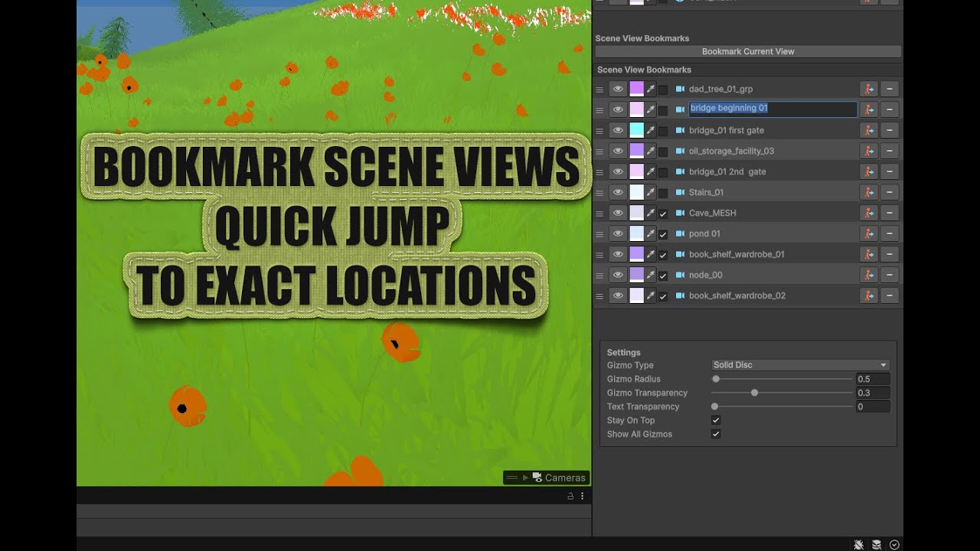Select the book_shelf_wardrobe_01 bookmark name
The width and height of the screenshot is (980, 551).
(x=737, y=254)
